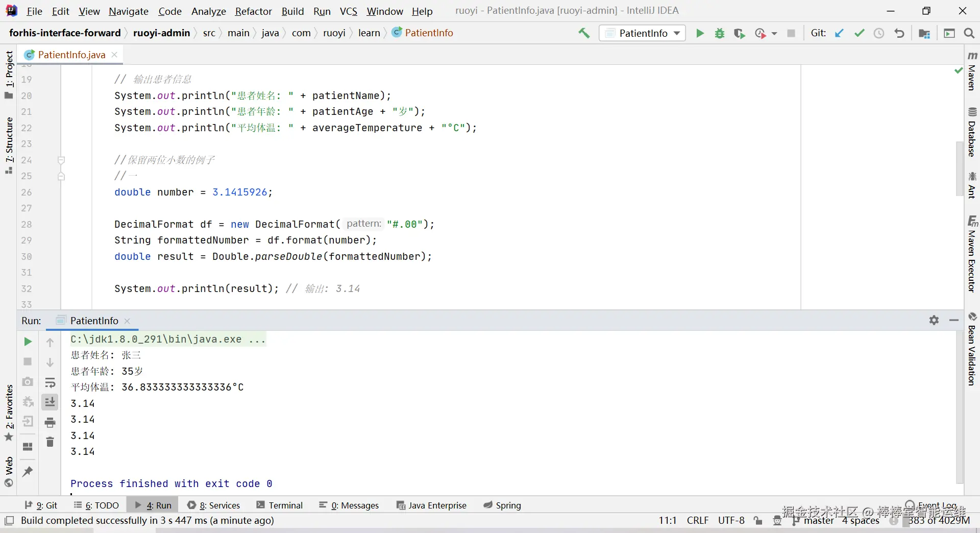Open Project Structure dialog icon

924,33
